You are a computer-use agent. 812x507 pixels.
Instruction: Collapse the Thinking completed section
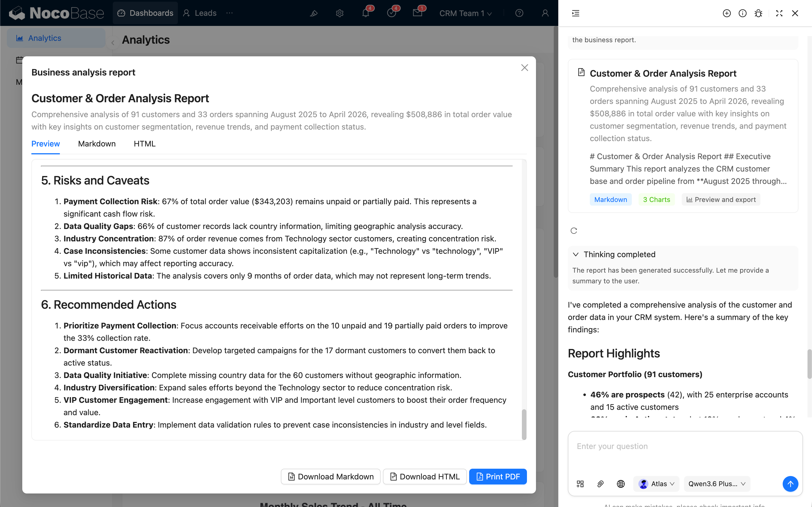[576, 254]
